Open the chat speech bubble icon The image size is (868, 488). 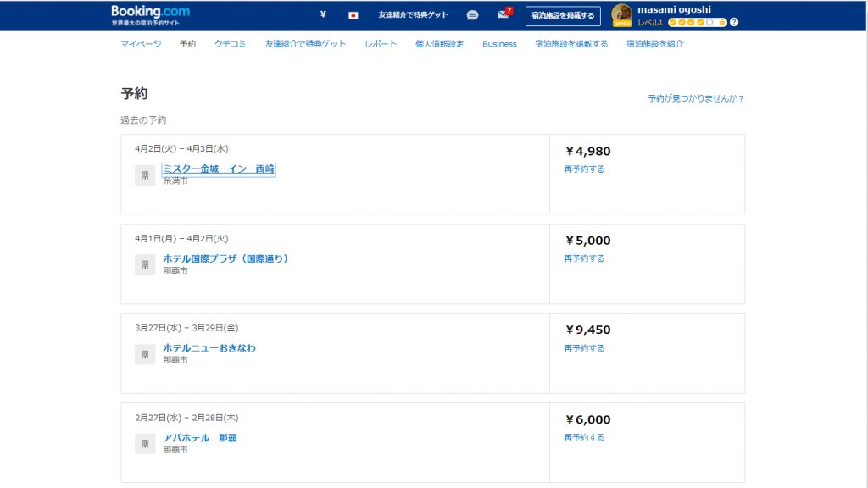click(x=472, y=15)
